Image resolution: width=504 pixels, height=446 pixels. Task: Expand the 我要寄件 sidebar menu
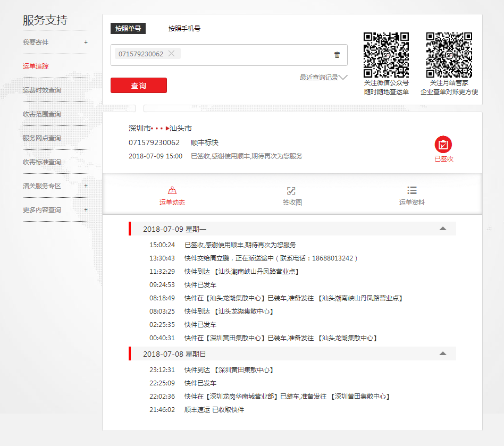click(x=86, y=42)
